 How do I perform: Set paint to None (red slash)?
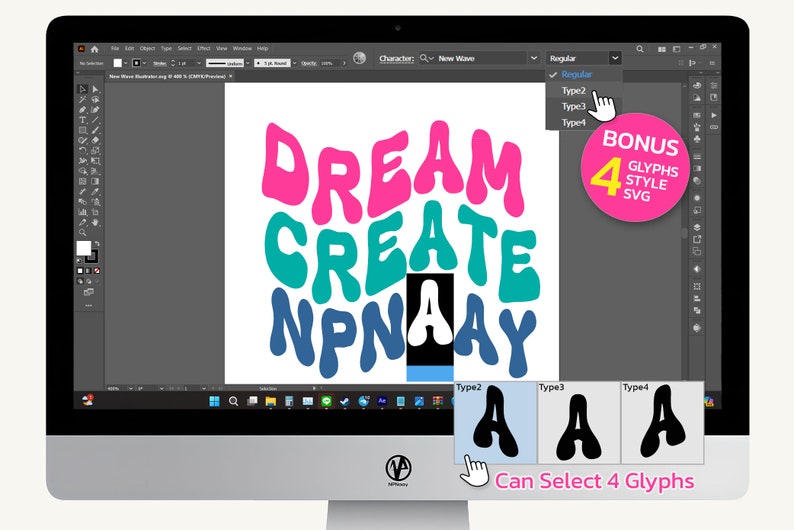tap(97, 271)
